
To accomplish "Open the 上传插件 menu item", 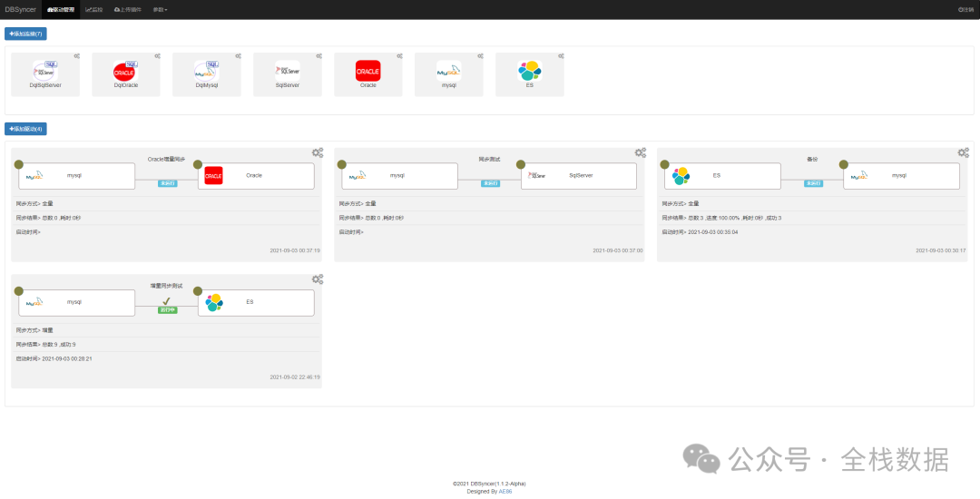I will point(128,9).
